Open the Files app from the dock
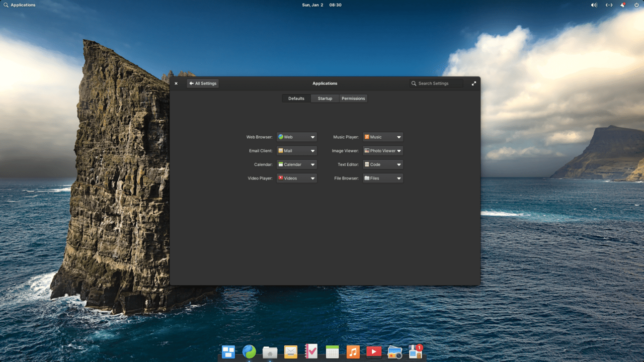644x362 pixels. point(270,351)
